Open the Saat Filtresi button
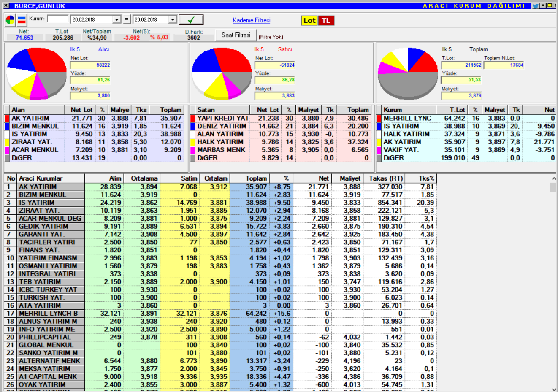The width and height of the screenshot is (558, 392). (236, 35)
